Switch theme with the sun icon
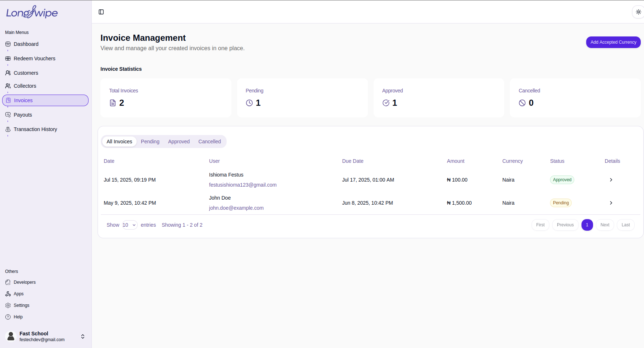644x348 pixels. coord(639,12)
